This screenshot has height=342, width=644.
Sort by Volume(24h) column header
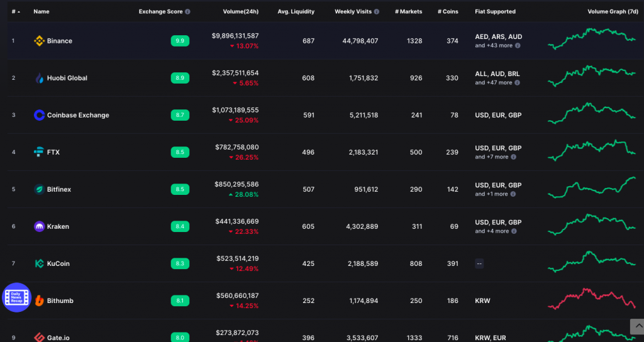(x=241, y=11)
